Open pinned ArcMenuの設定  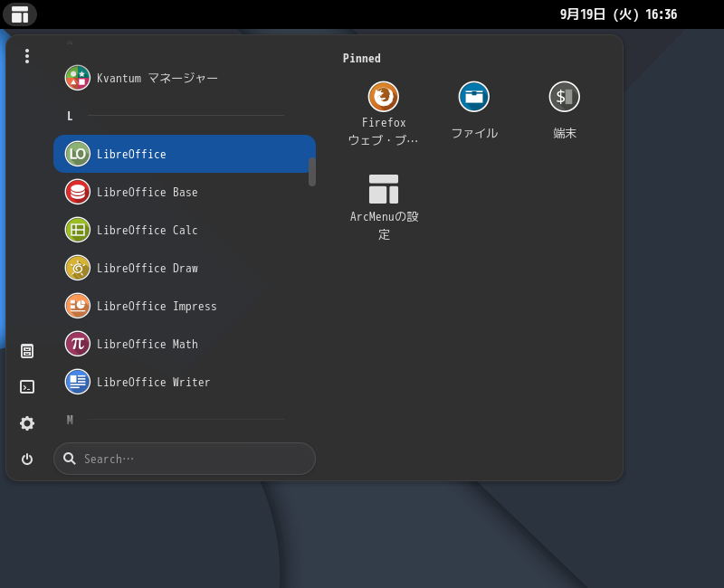[x=383, y=189]
